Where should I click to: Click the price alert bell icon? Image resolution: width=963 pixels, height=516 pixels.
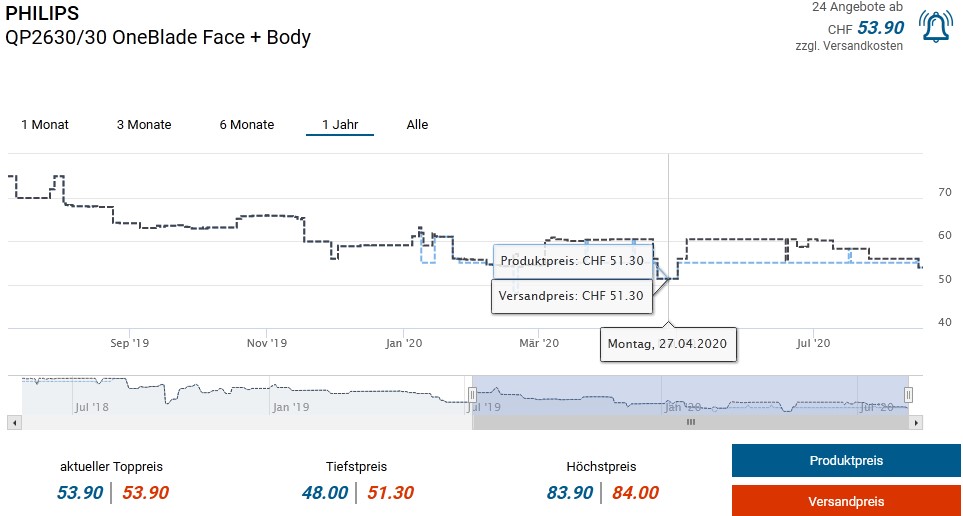coord(936,26)
